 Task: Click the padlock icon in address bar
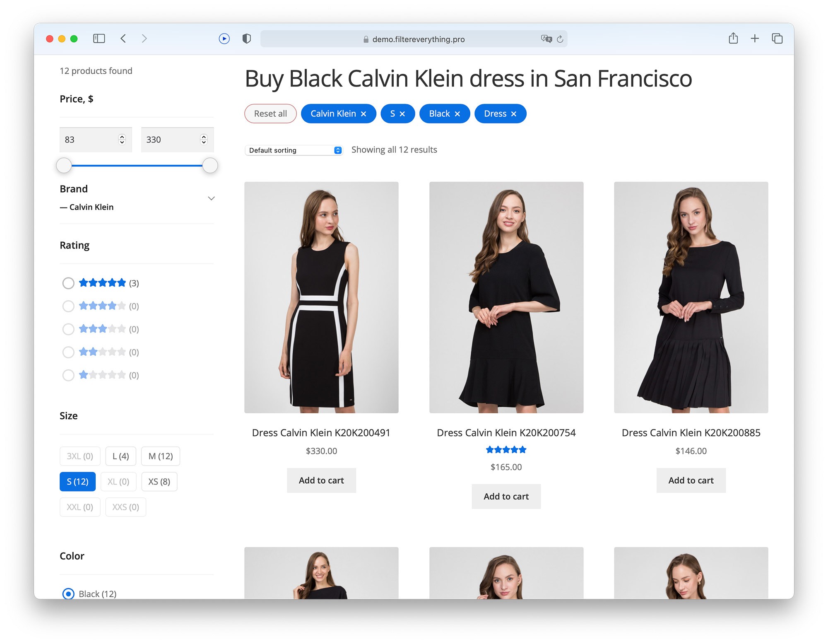pyautogui.click(x=366, y=39)
